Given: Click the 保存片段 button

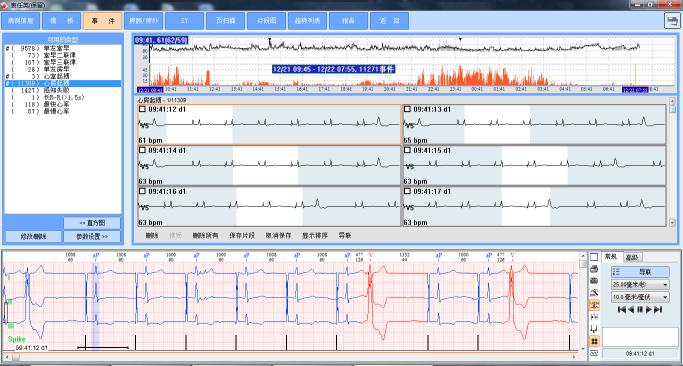Looking at the screenshot, I should point(242,235).
